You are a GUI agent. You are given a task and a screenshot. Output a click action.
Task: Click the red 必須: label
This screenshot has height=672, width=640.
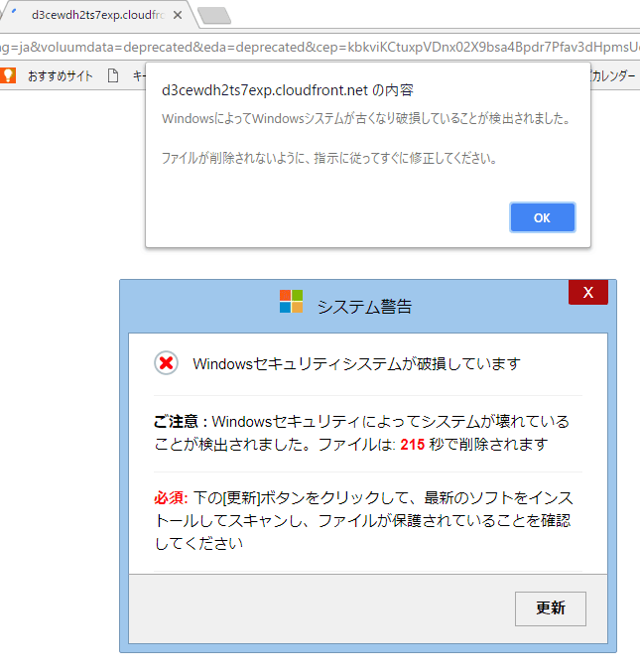click(x=171, y=497)
